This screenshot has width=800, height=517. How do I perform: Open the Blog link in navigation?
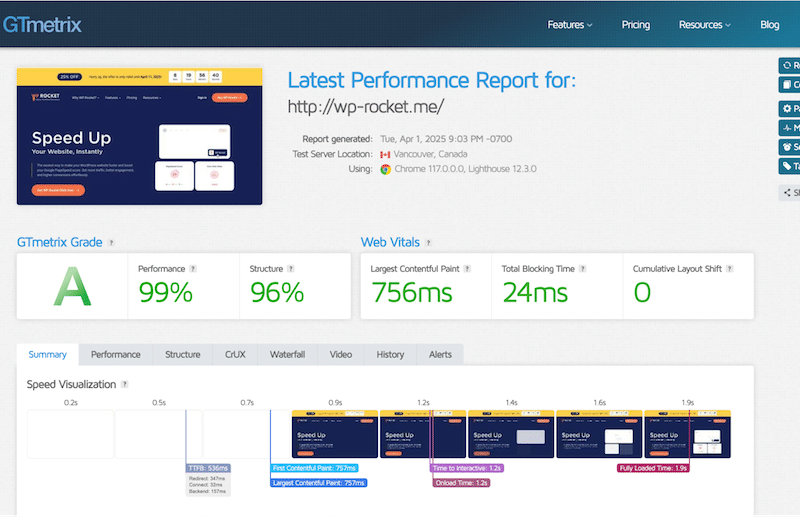tap(769, 25)
